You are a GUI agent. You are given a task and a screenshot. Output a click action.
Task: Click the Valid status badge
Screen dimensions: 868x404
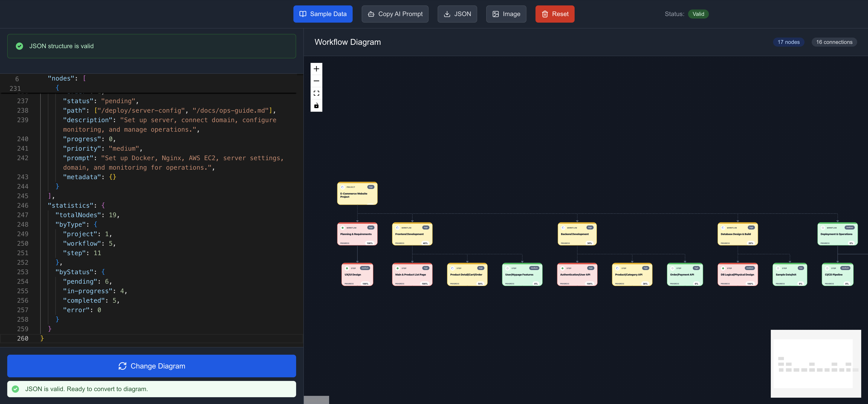pos(698,14)
